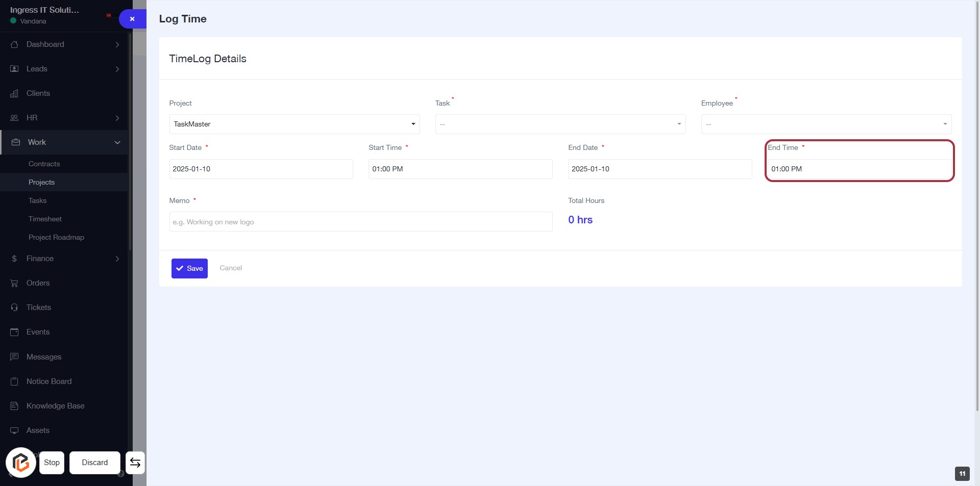Collapse the Work menu section
980x486 pixels.
[117, 142]
